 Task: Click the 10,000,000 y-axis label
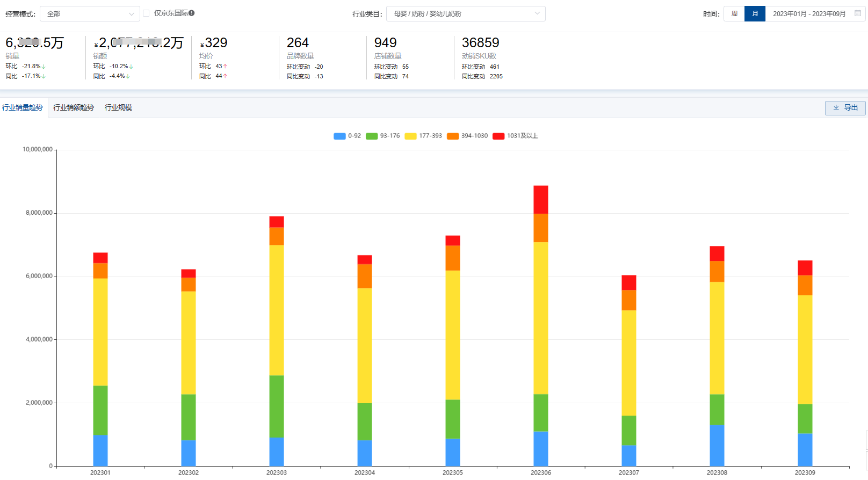[x=38, y=149]
